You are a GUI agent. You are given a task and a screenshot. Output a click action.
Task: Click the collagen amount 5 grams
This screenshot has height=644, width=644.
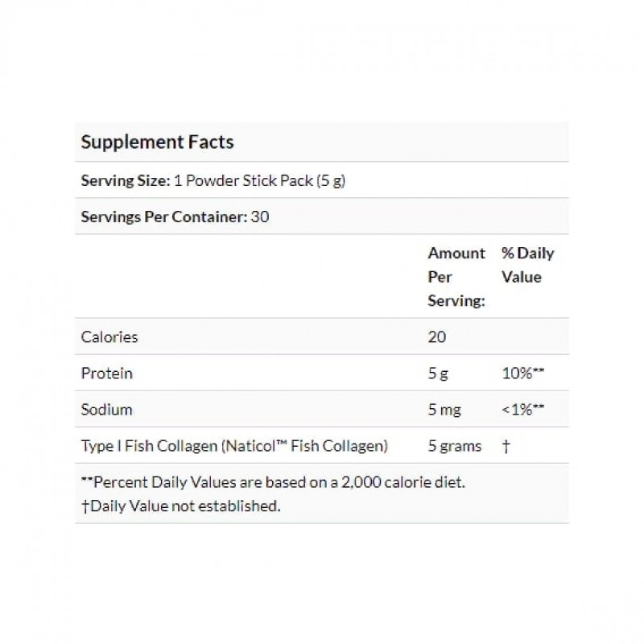455,446
